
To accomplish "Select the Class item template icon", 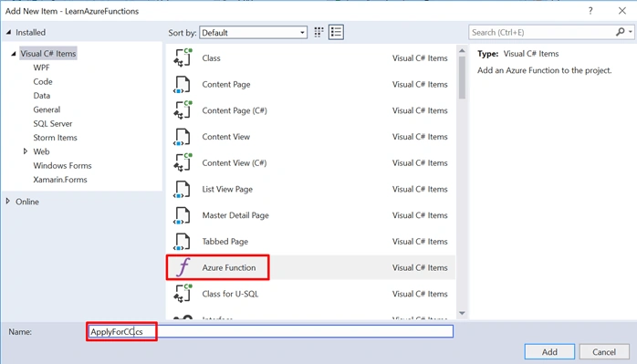I will click(x=183, y=57).
